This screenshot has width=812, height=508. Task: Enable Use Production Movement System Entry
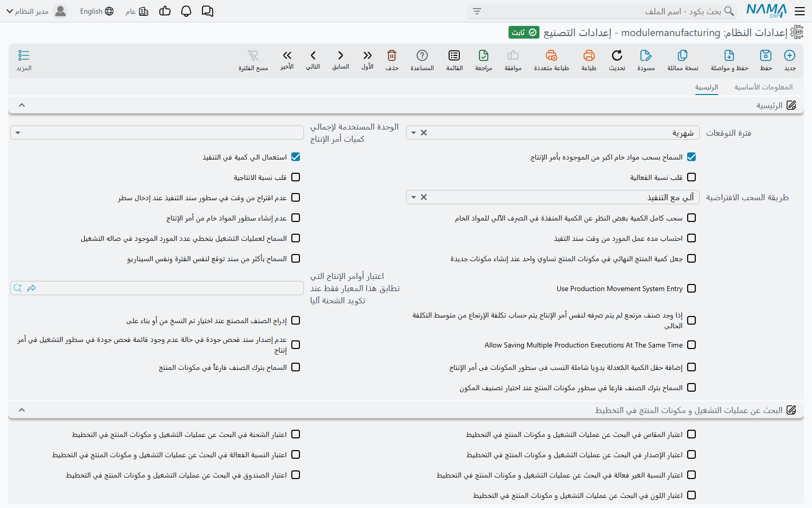(x=691, y=289)
